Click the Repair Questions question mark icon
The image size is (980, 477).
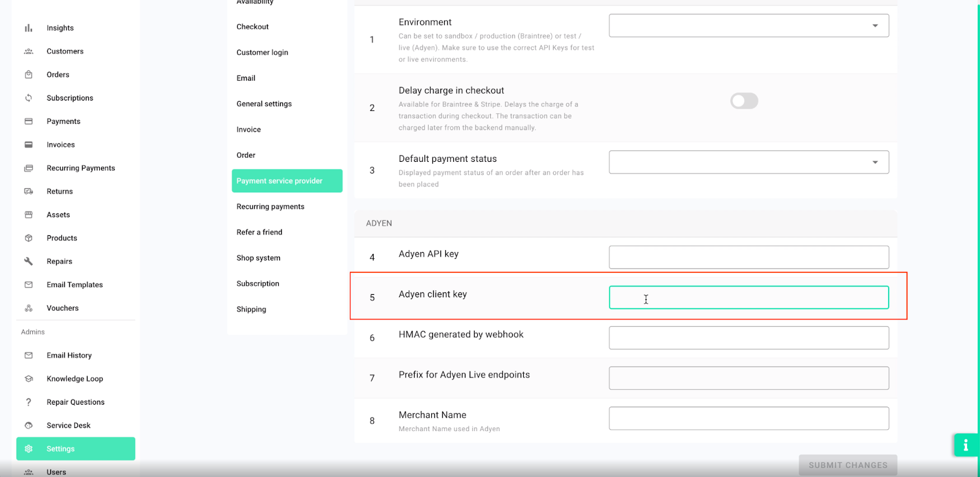[28, 402]
